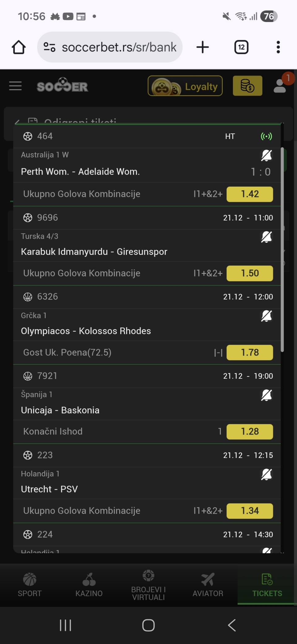Toggle notification bell for Unicaja - Baskonia

point(266,395)
